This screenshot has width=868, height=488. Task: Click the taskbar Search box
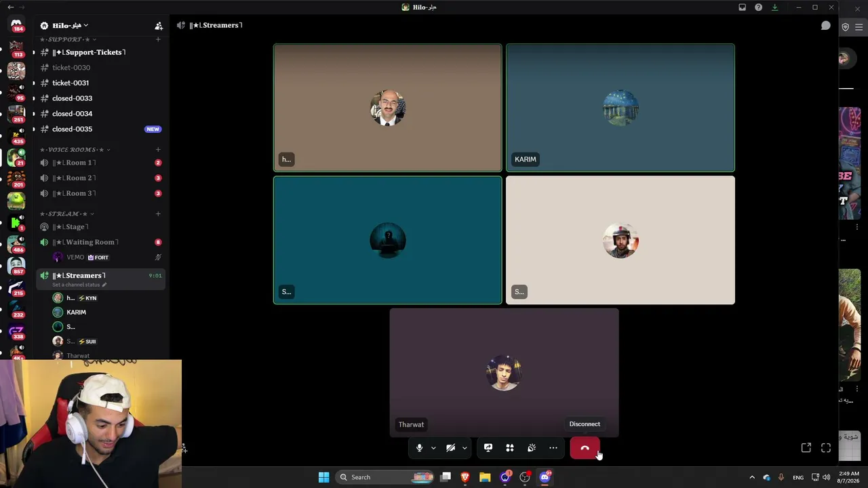coord(385,477)
